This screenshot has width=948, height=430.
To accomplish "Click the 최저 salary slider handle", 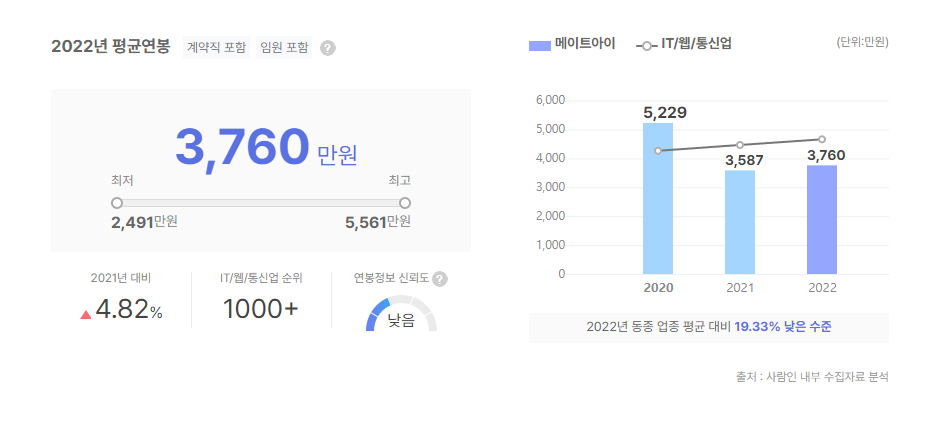I will click(117, 203).
